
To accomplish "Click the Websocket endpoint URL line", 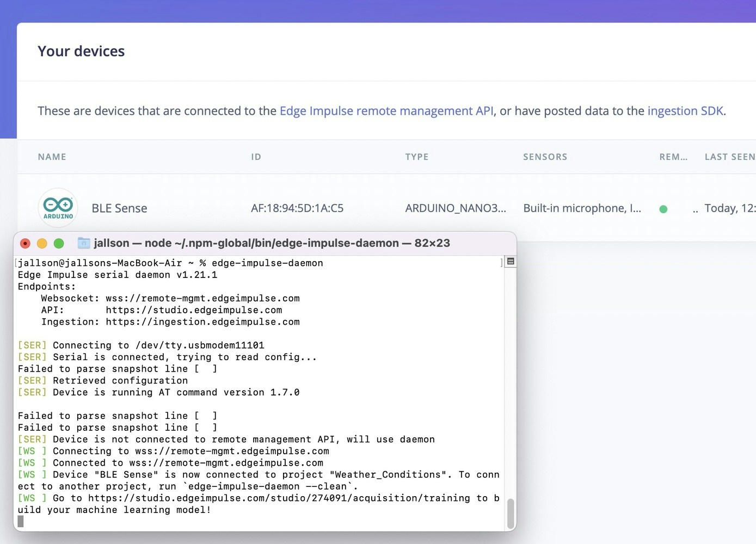I will coord(170,298).
